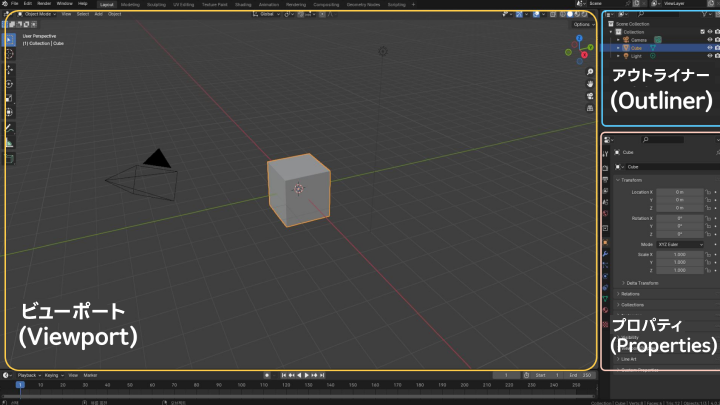The height and width of the screenshot is (405, 720).
Task: Toggle Rotation X lock
Action: pos(708,218)
